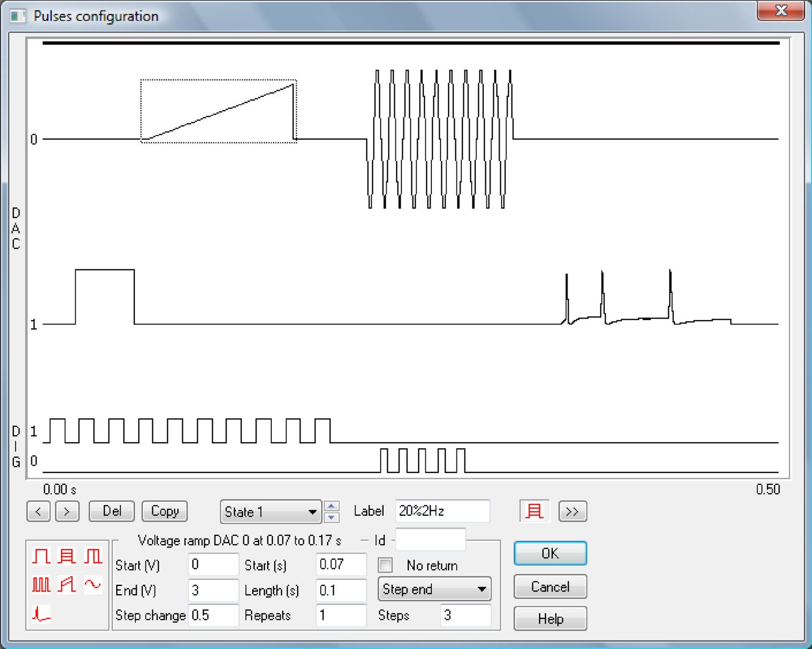812x649 pixels.
Task: Select the paired pulses tool
Action: coord(93,556)
